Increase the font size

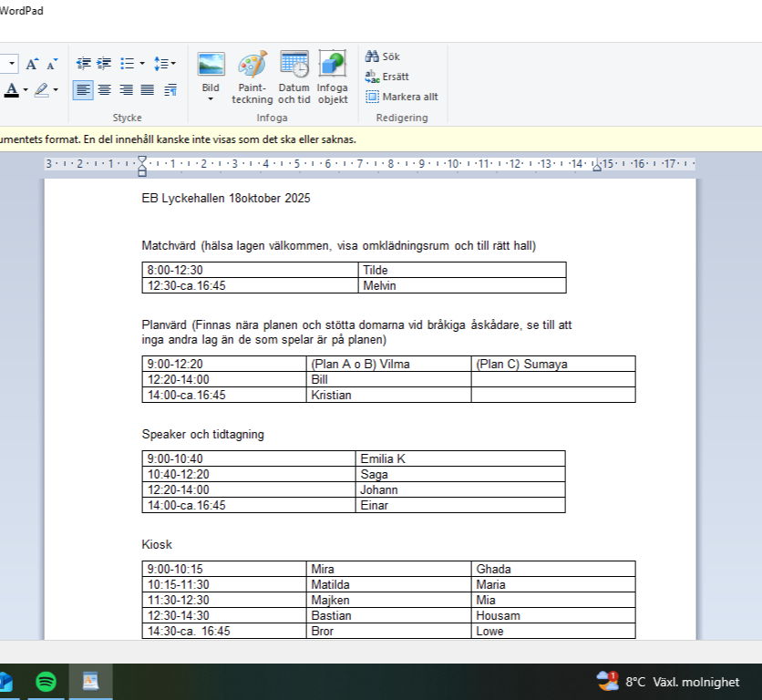[x=32, y=64]
